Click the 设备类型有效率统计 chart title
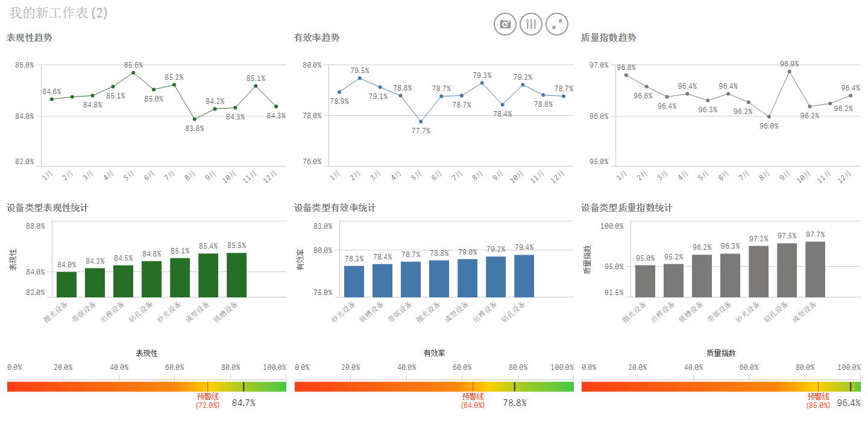 (335, 208)
